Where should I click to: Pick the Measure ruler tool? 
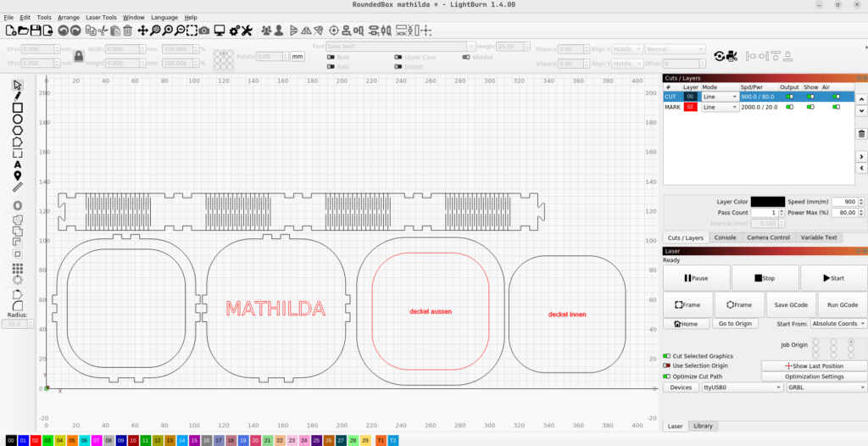[17, 187]
